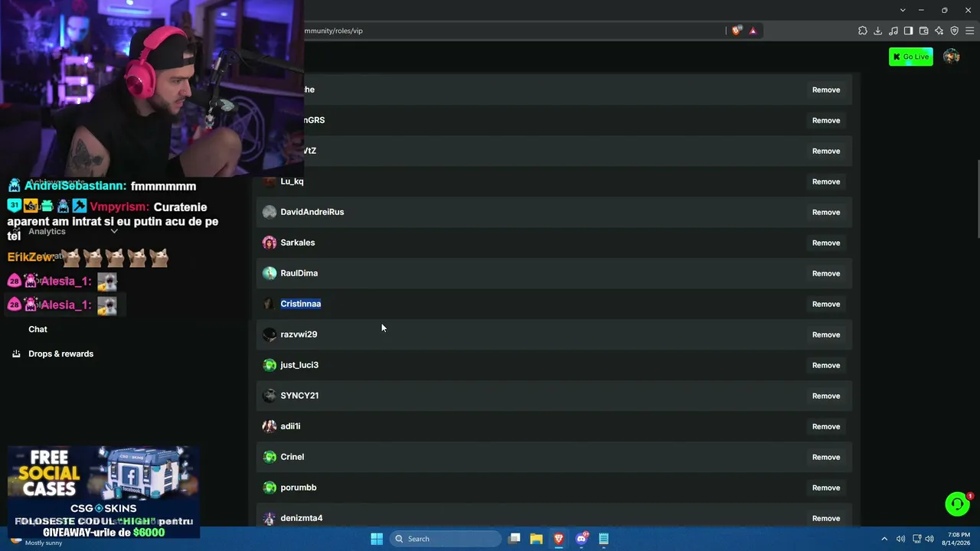Remove porumbb from VIPs
980x551 pixels.
[x=826, y=487]
